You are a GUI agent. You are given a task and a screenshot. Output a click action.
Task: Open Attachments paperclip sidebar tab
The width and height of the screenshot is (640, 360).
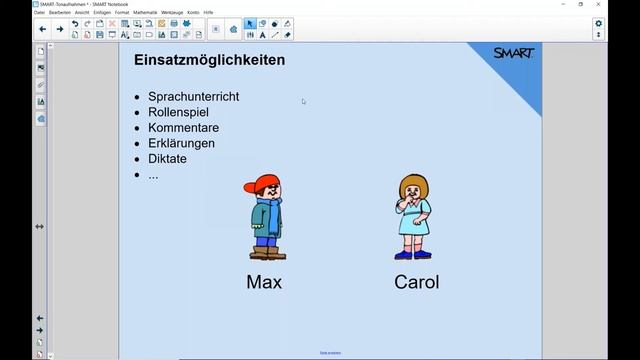point(40,85)
